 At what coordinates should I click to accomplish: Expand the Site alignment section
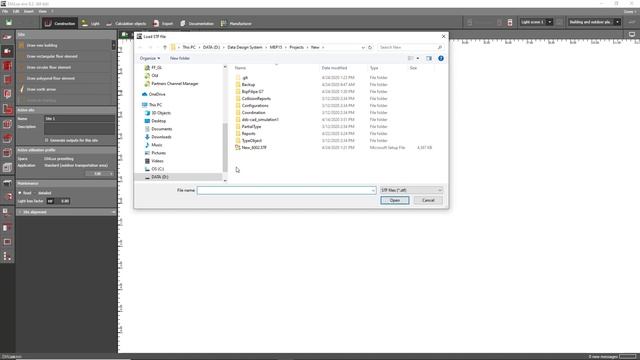click(x=66, y=212)
